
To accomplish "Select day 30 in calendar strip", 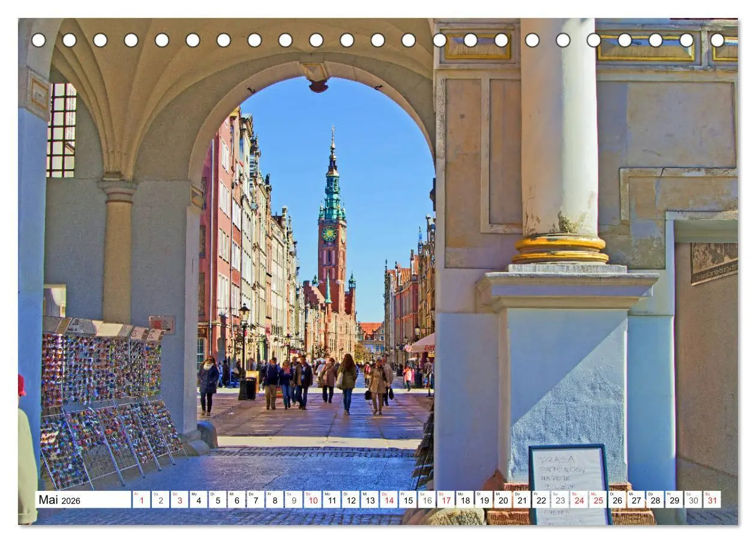I will click(694, 500).
